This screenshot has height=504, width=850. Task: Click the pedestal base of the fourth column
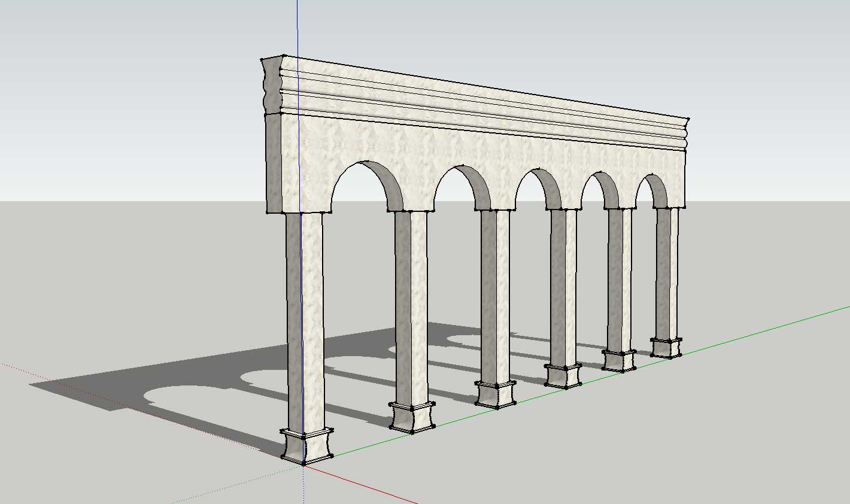[564, 375]
